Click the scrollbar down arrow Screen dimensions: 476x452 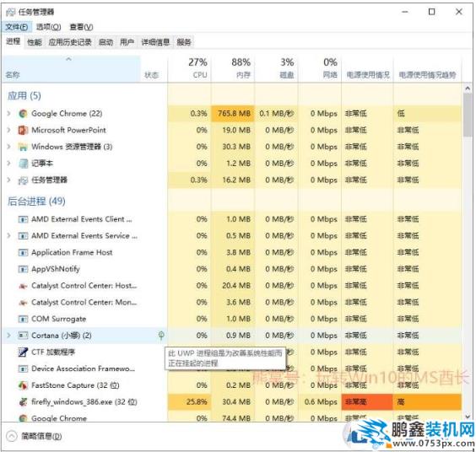[x=468, y=417]
